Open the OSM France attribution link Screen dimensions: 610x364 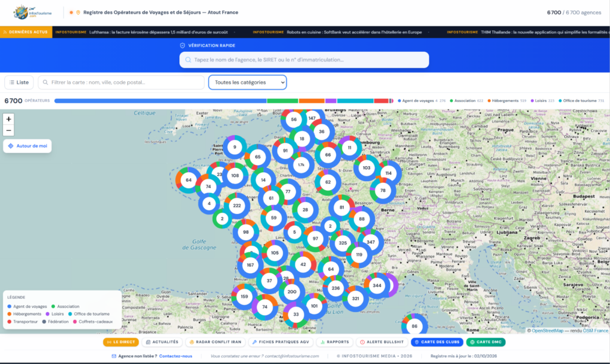pos(595,331)
